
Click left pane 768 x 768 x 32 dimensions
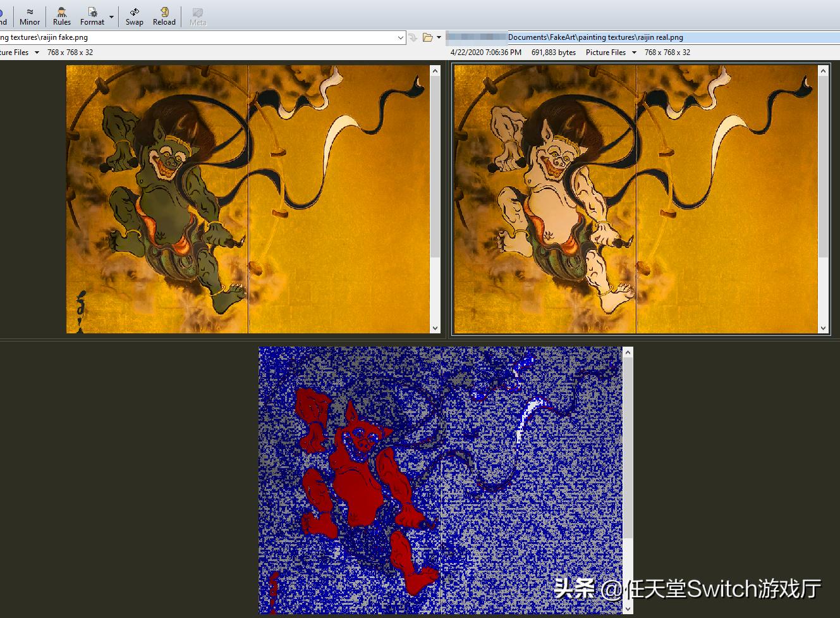(x=70, y=53)
